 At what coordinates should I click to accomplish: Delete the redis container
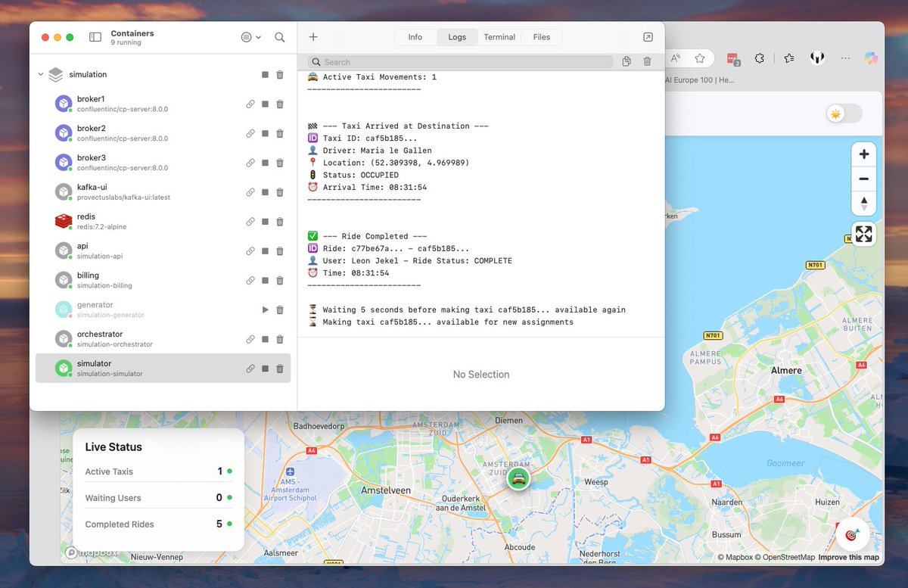(280, 222)
